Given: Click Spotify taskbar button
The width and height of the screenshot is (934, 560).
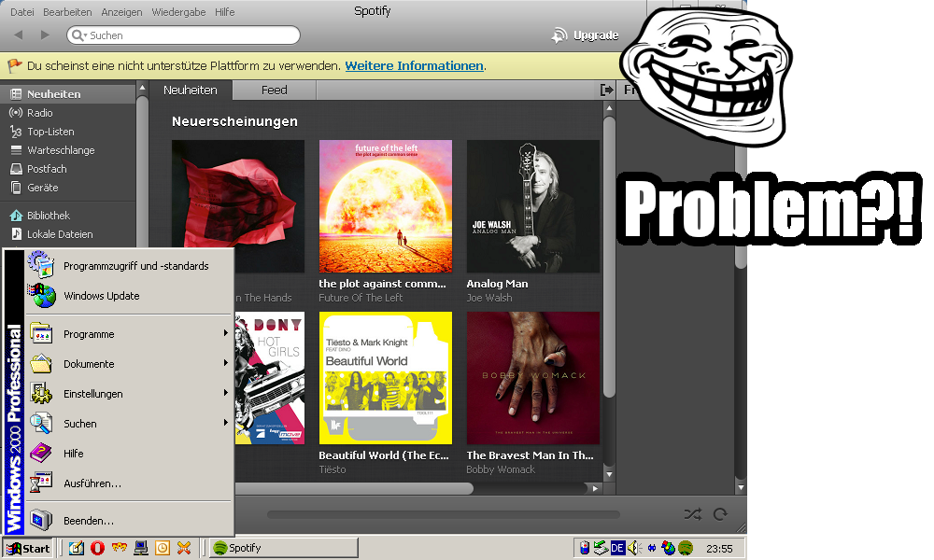Looking at the screenshot, I should (x=284, y=548).
